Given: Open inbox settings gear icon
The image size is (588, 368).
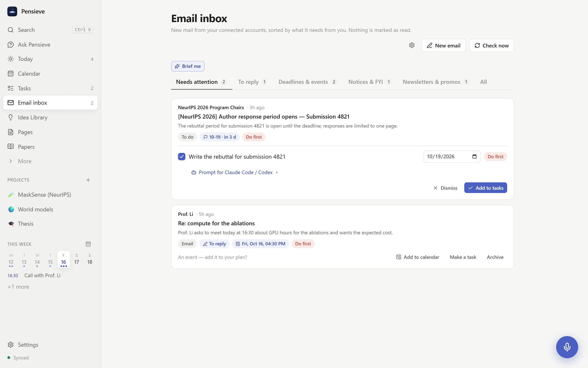Looking at the screenshot, I should [412, 45].
